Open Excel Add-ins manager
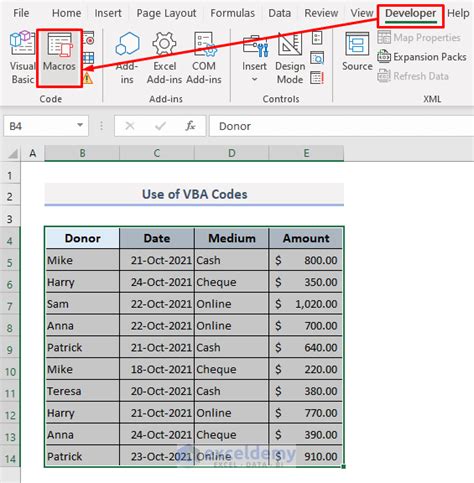The height and width of the screenshot is (483, 474). pos(164,57)
